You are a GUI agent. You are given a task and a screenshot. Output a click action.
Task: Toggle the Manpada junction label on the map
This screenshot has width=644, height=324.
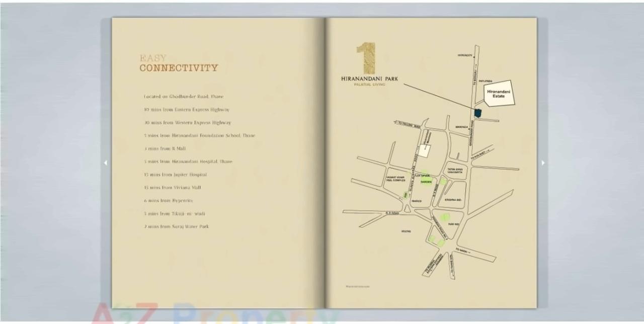461,127
